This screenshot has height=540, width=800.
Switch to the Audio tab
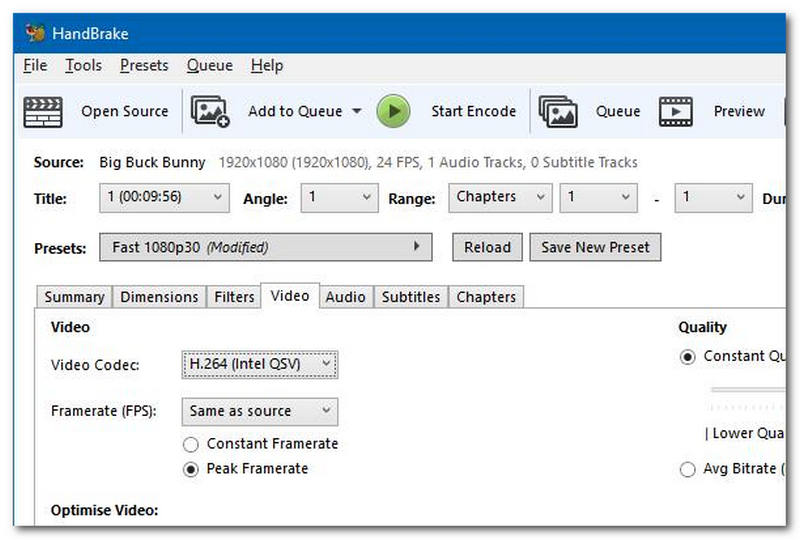pos(345,297)
